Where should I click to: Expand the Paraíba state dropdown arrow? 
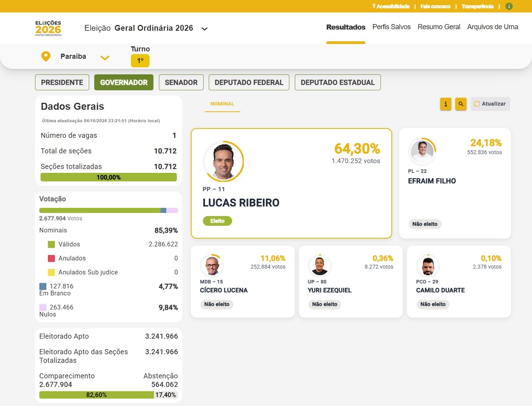pyautogui.click(x=105, y=58)
